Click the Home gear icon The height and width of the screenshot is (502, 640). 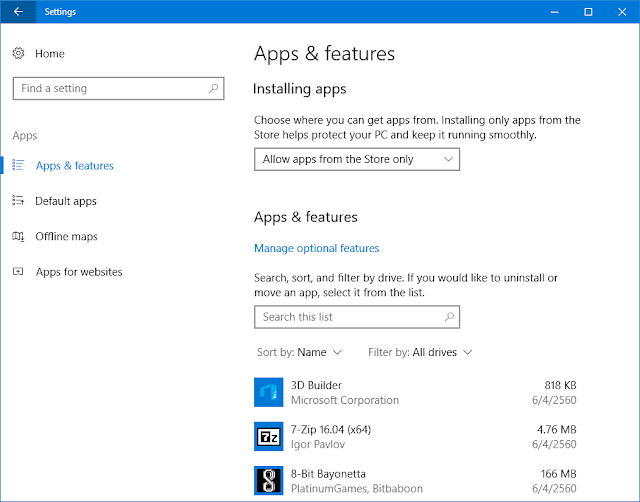pyautogui.click(x=18, y=53)
